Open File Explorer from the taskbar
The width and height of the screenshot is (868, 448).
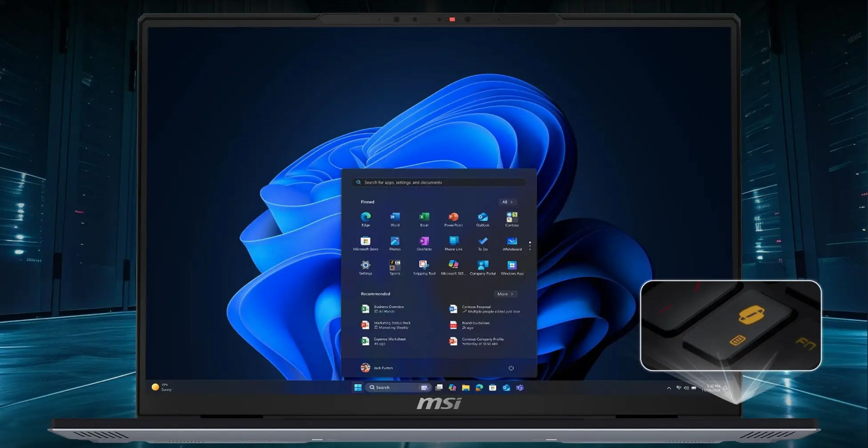click(x=466, y=387)
